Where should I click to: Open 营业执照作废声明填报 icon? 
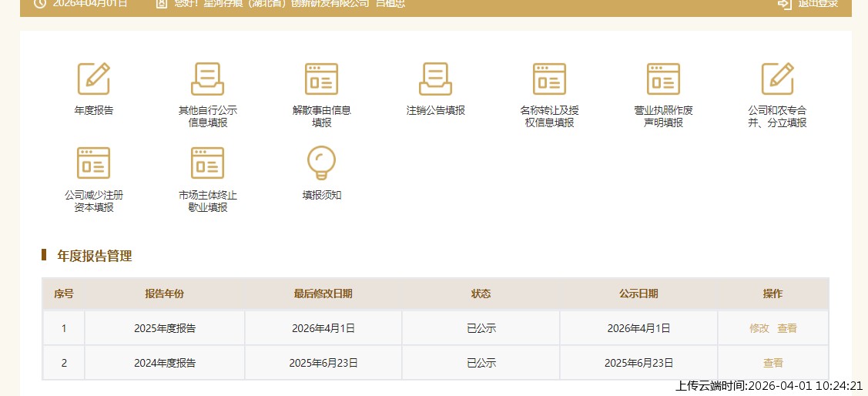[664, 79]
